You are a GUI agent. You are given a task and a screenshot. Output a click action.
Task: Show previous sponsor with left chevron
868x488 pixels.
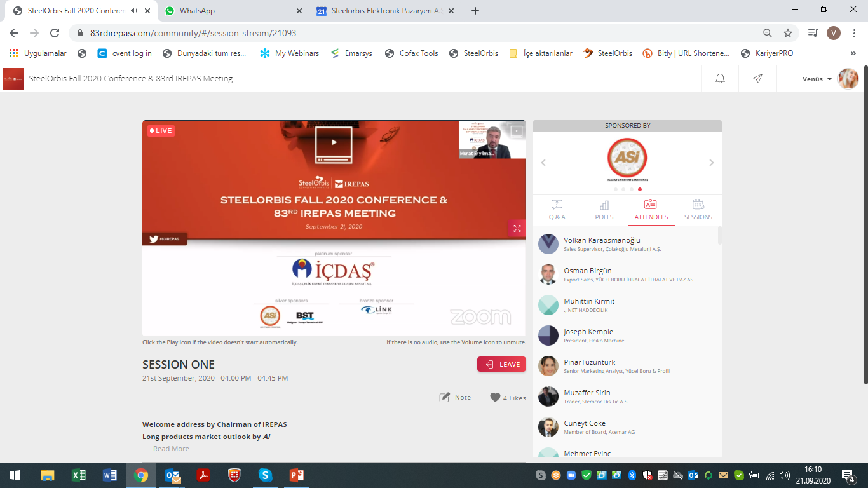tap(543, 163)
